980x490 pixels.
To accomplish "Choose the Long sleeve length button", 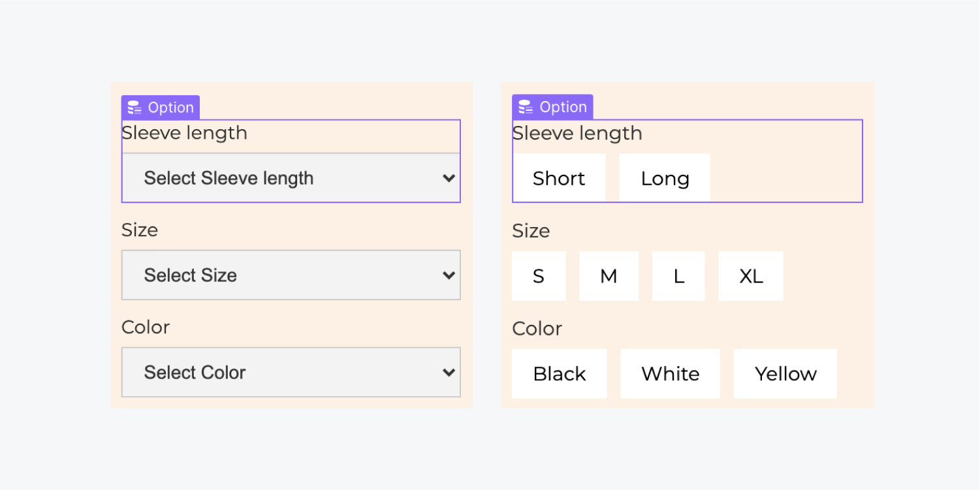I will click(x=665, y=178).
